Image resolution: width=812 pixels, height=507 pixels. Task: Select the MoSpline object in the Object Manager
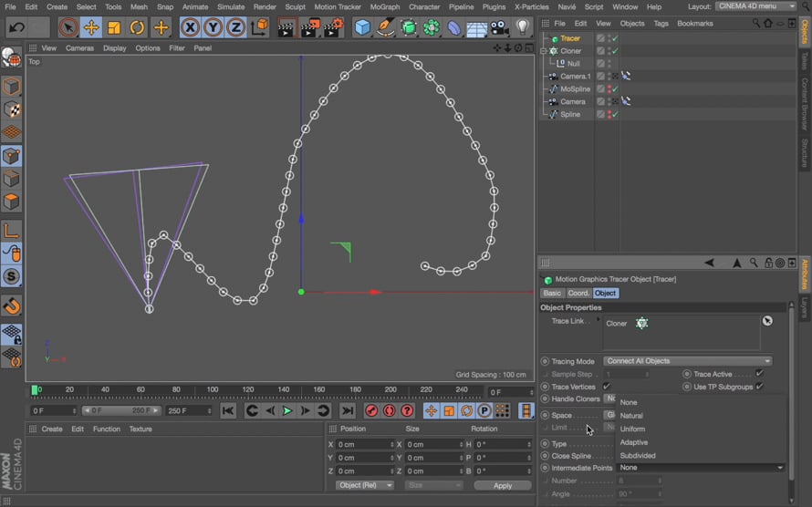click(575, 89)
